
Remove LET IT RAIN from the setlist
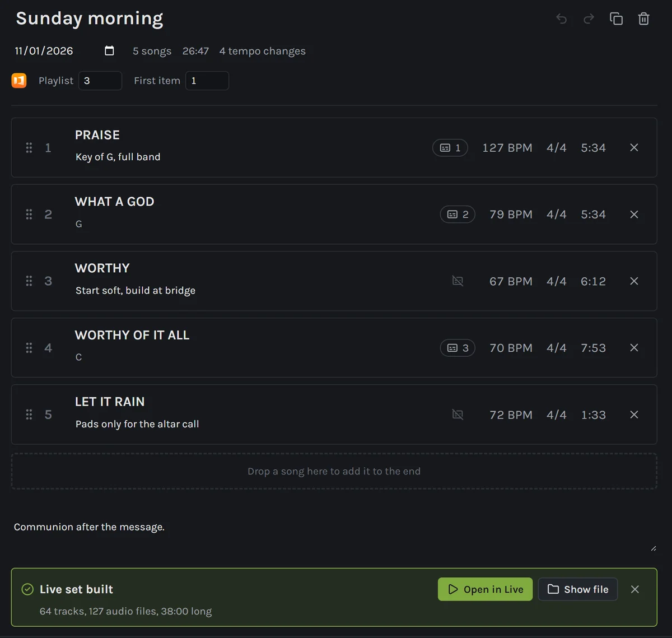634,415
